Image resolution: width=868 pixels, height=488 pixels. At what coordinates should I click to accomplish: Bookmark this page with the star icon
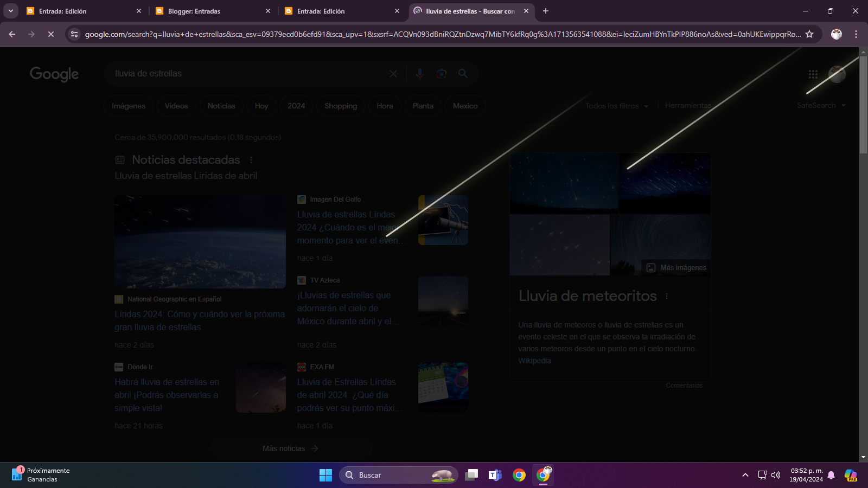pyautogui.click(x=809, y=34)
